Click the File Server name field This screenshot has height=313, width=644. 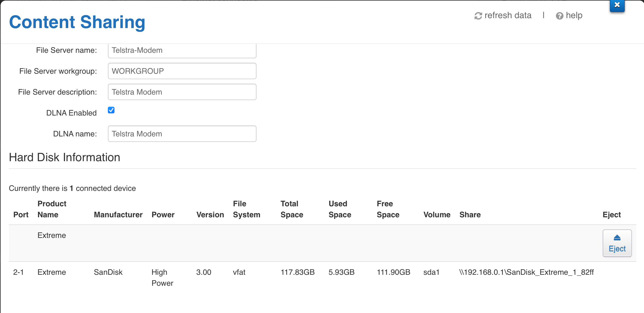click(x=182, y=50)
